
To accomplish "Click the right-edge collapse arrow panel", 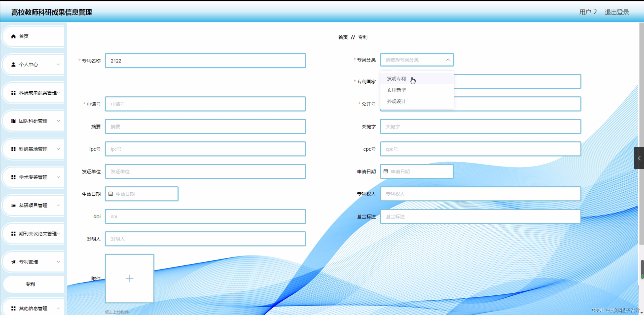I will click(x=639, y=158).
